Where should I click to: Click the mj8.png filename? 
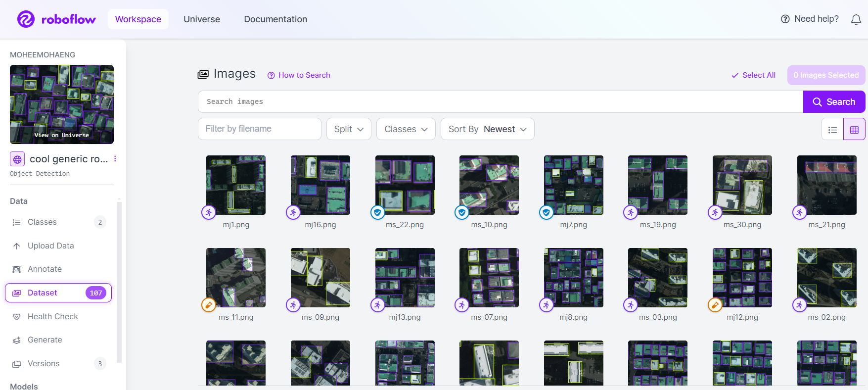(x=574, y=317)
